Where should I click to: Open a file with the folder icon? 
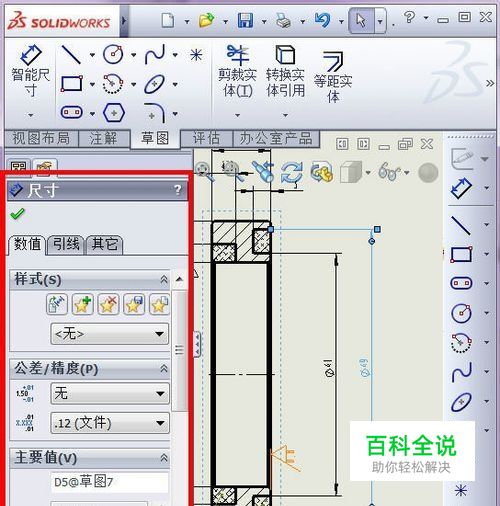206,20
